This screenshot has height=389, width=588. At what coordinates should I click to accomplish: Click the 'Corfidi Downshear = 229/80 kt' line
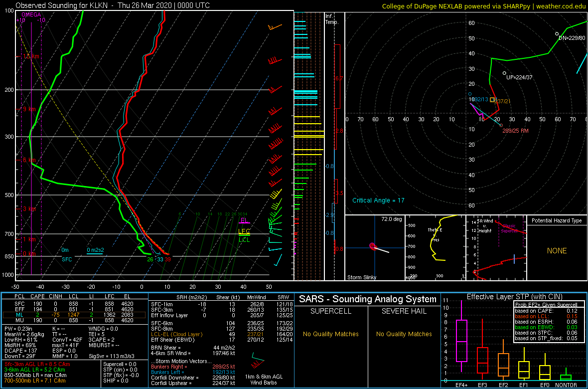tap(193, 378)
